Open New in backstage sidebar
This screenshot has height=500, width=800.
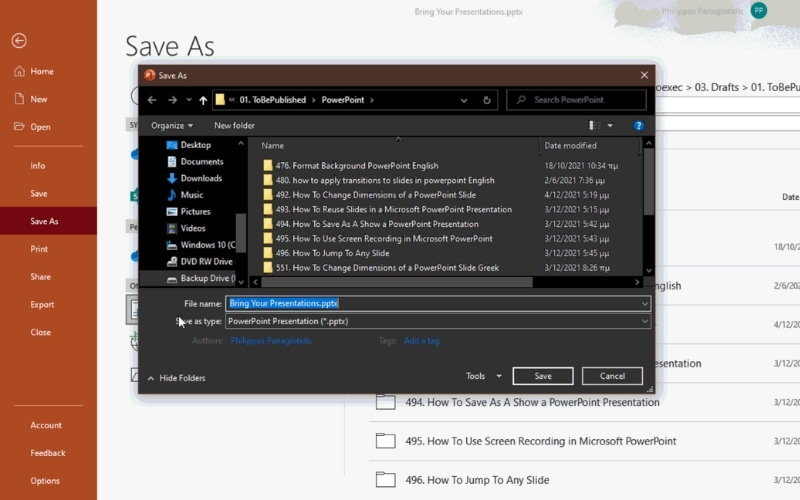click(x=32, y=99)
